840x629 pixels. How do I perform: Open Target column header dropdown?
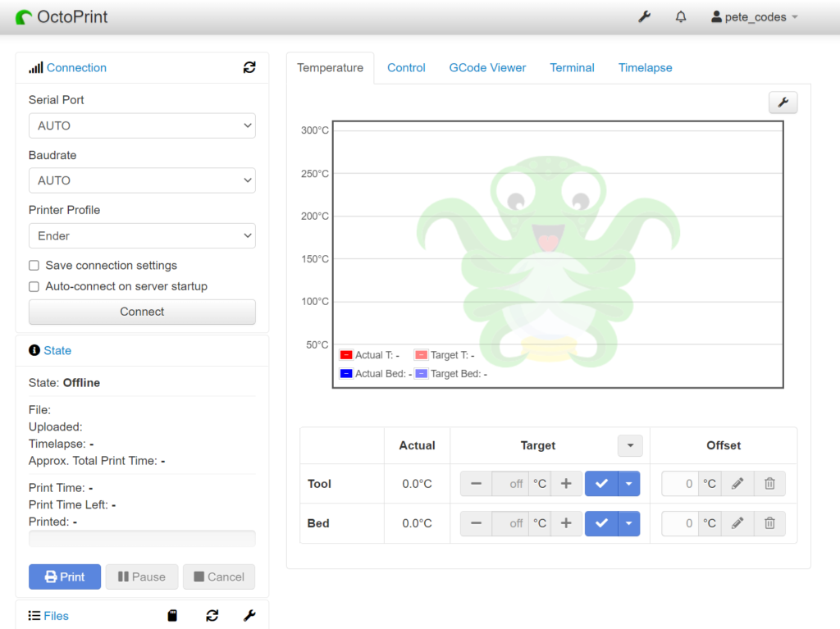(x=630, y=446)
